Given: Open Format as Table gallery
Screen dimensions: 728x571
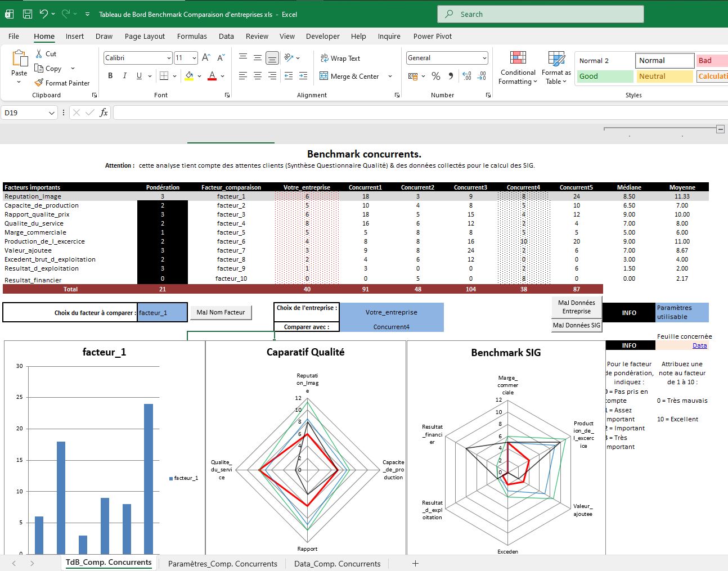Looking at the screenshot, I should pyautogui.click(x=556, y=68).
